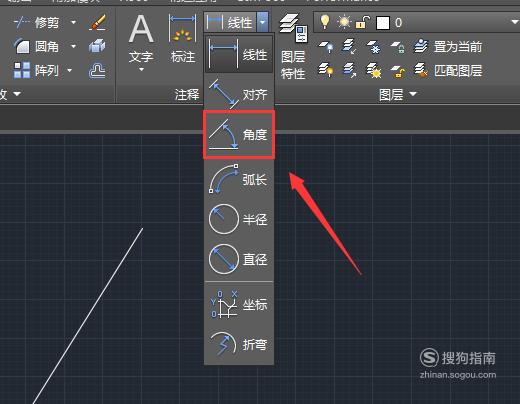Screen dimensions: 520x404
Task: Click the layer unisolate icon
Action: coord(349,70)
